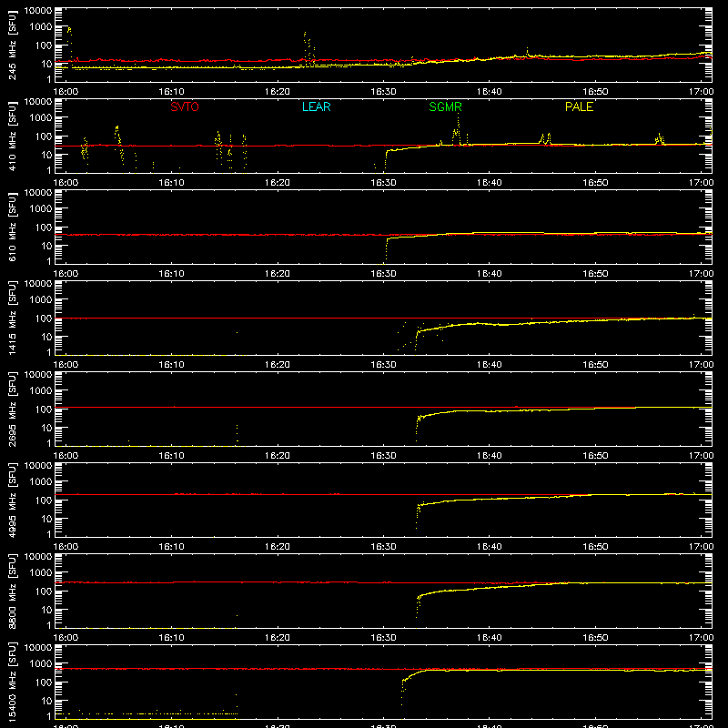Click the 16:00 time label under 610 MHz panel

[x=66, y=274]
